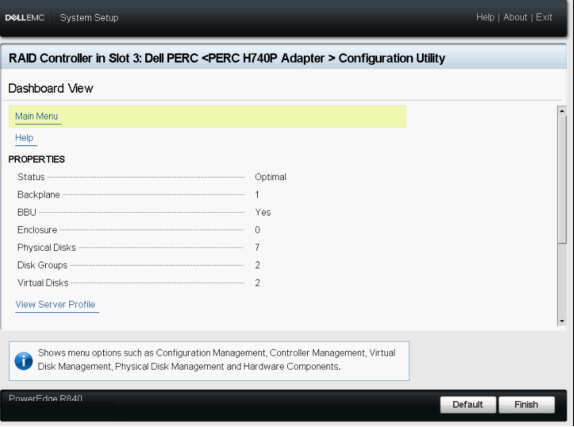
Task: Click the Finish button
Action: tap(526, 405)
